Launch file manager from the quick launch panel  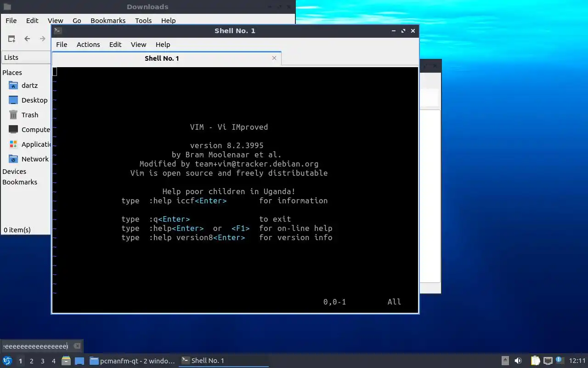click(66, 361)
